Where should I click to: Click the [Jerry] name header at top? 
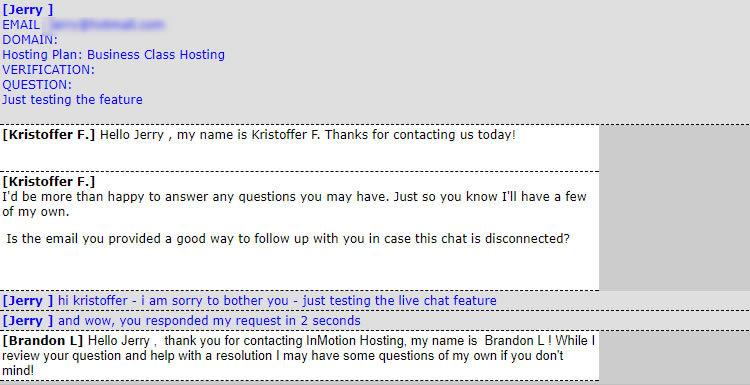click(x=28, y=10)
